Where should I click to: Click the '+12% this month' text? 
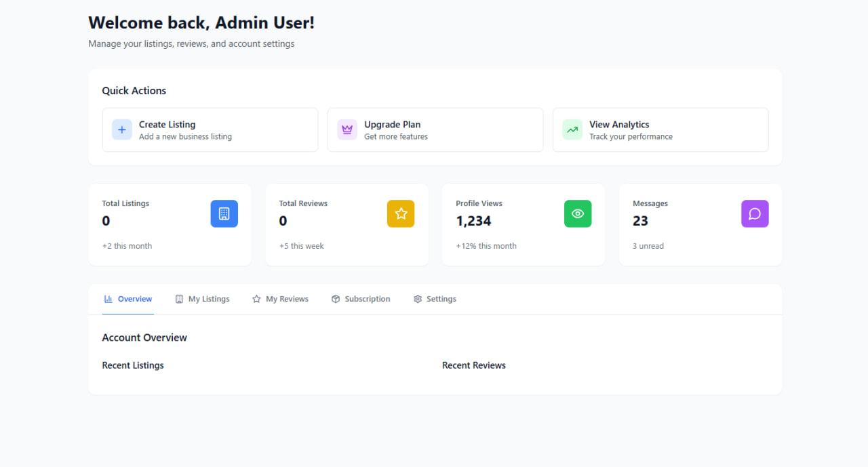(486, 246)
